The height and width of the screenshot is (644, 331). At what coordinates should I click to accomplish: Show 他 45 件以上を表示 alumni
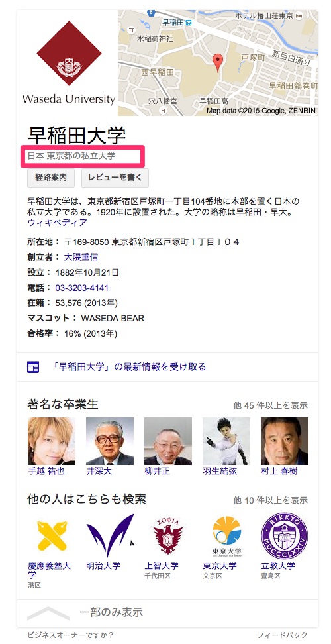tap(270, 405)
